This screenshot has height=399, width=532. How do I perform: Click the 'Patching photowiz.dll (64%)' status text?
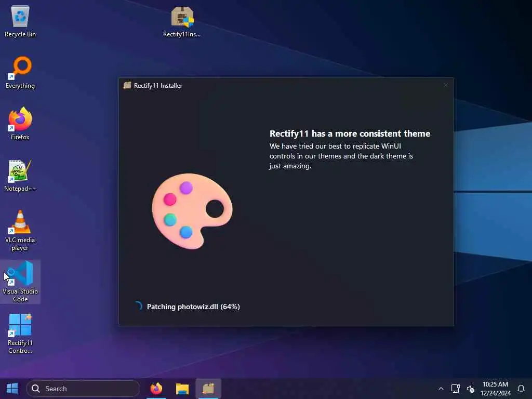(x=193, y=307)
